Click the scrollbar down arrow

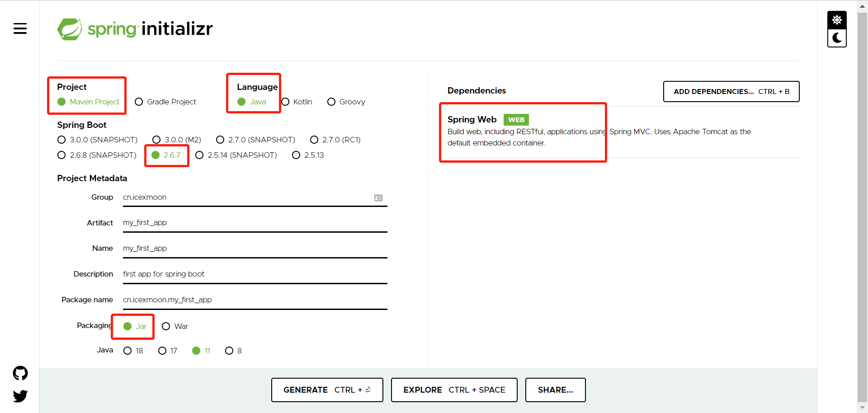click(863, 408)
